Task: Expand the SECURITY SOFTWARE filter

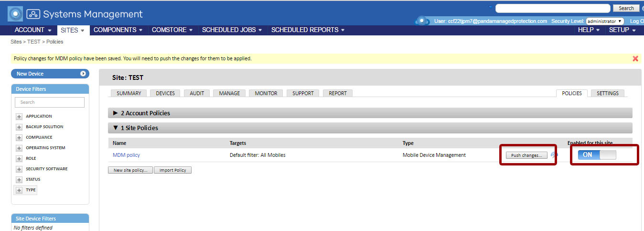Action: 19,169
